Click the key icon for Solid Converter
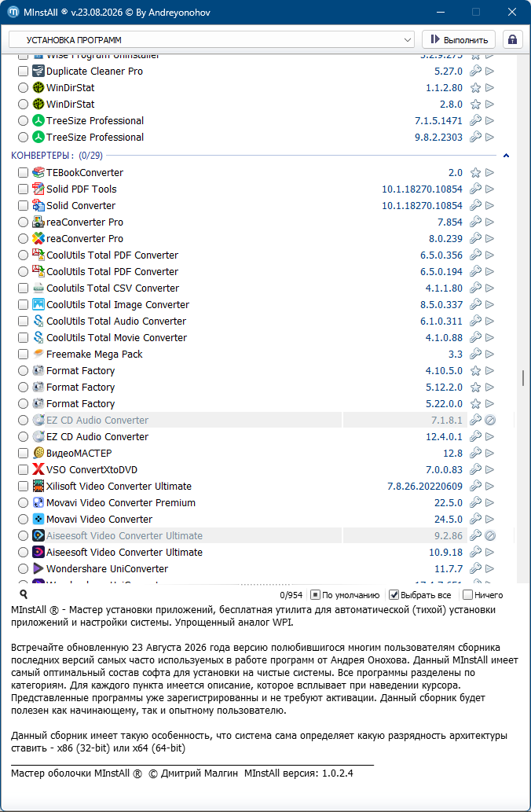The width and height of the screenshot is (531, 812). (x=475, y=206)
